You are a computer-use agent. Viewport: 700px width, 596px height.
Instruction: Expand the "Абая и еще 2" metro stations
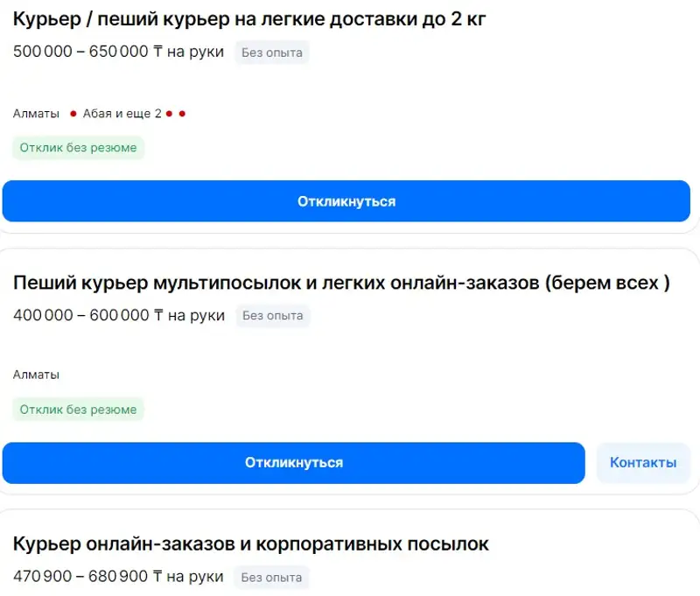tap(122, 114)
